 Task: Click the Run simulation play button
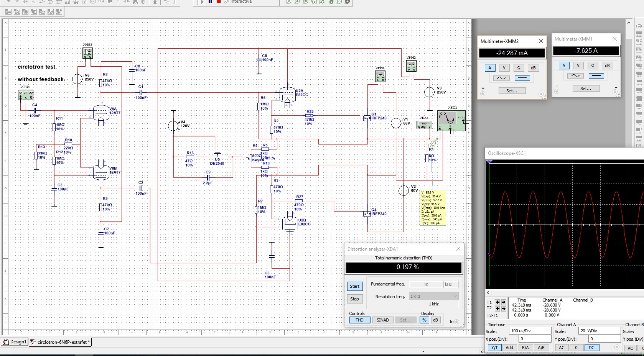tap(202, 2)
